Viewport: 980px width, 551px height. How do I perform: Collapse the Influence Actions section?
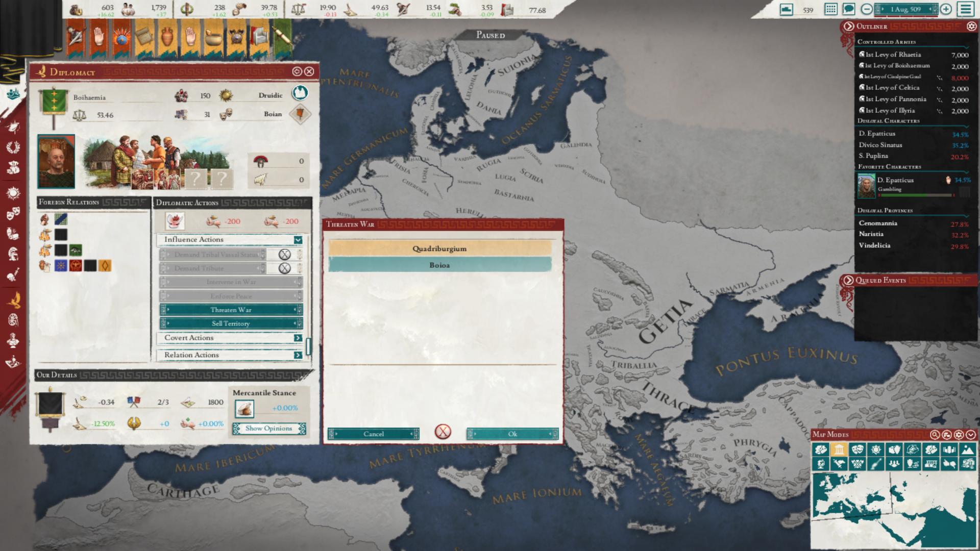[298, 240]
